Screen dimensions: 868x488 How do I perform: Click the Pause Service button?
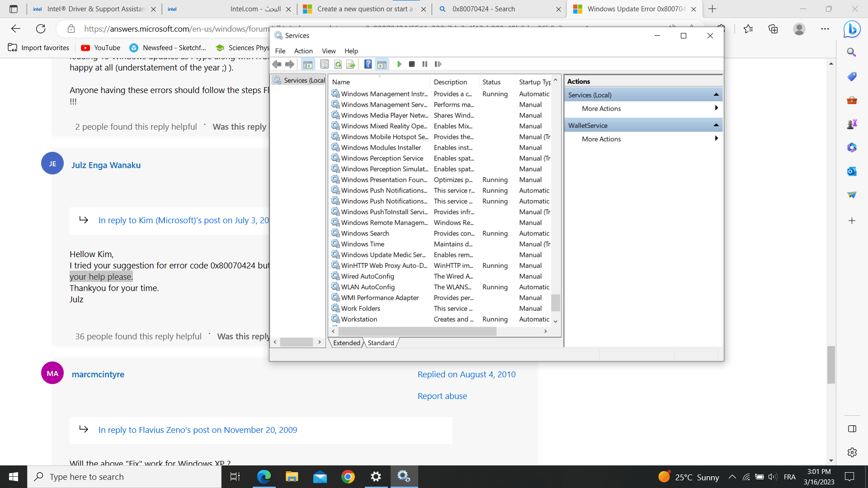425,64
